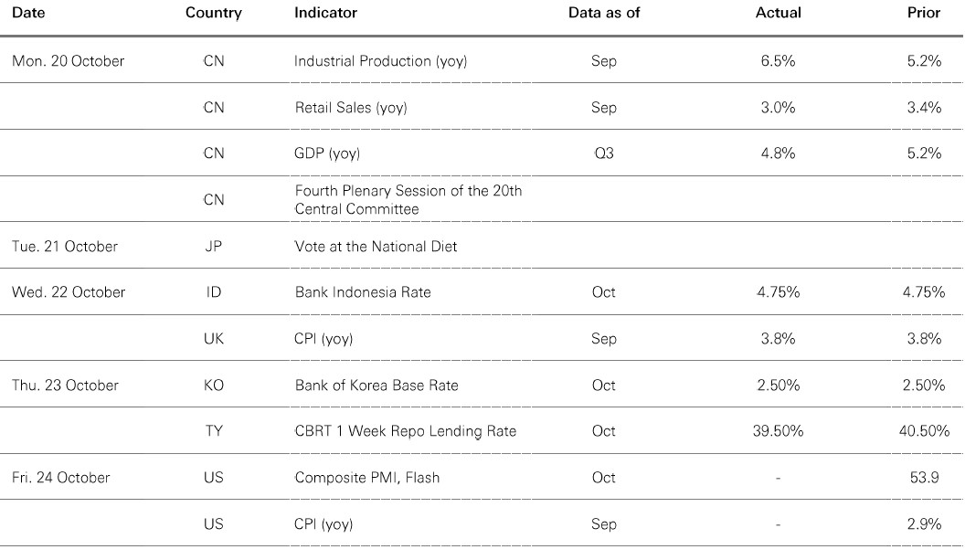The height and width of the screenshot is (560, 965).
Task: Click the Indicator column header
Action: [325, 13]
